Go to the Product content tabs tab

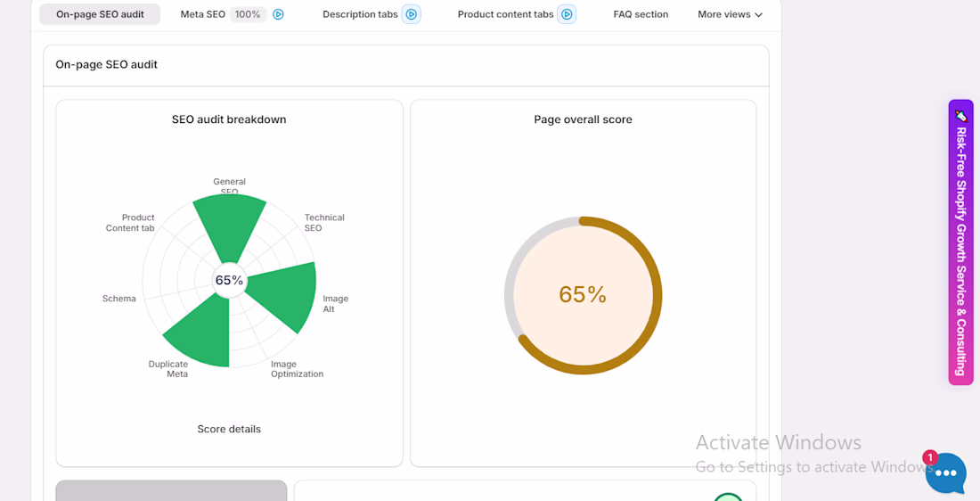pyautogui.click(x=505, y=14)
